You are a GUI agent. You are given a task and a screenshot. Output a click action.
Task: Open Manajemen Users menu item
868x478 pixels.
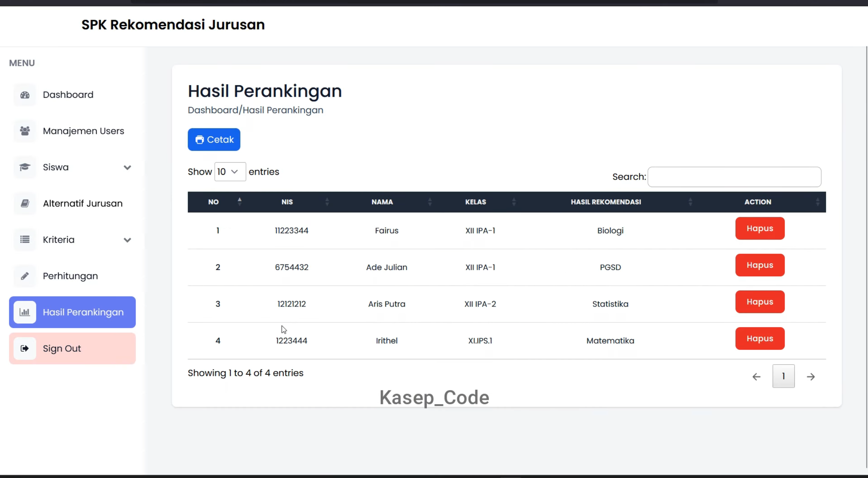(x=72, y=131)
